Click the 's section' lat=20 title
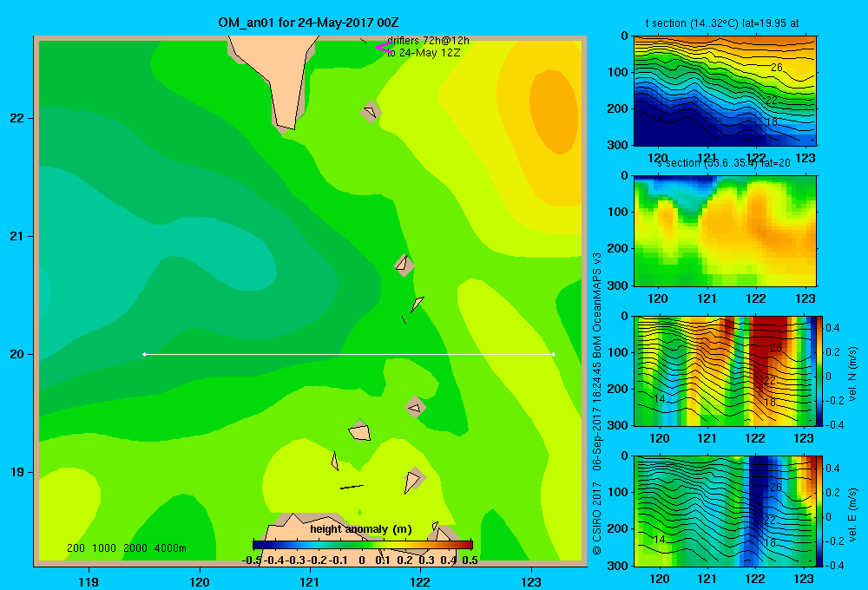 tap(724, 163)
